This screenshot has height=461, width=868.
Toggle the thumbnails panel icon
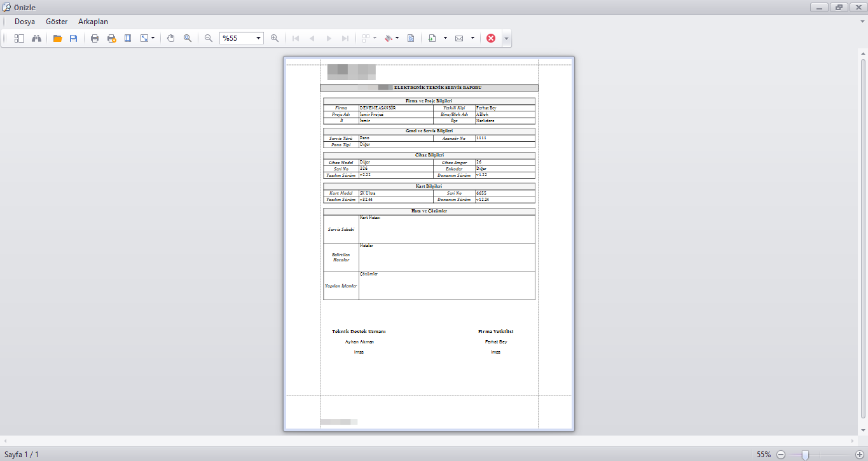tap(19, 38)
